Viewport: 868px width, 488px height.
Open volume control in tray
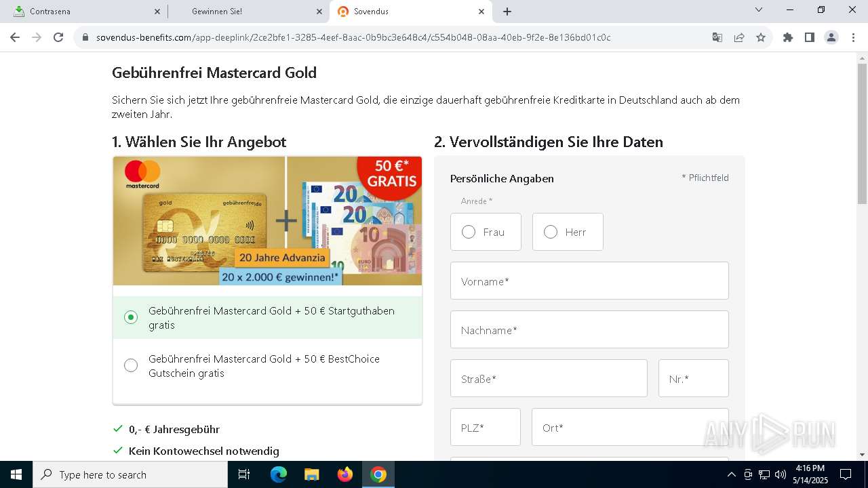coord(781,474)
